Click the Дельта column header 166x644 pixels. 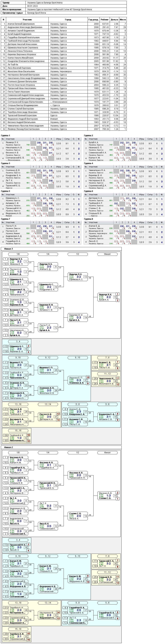pos(114,20)
